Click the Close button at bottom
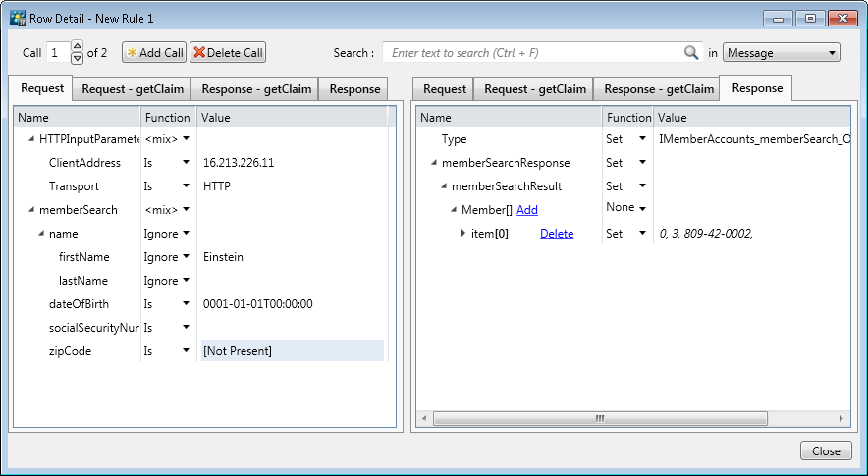868x476 pixels. point(826,450)
